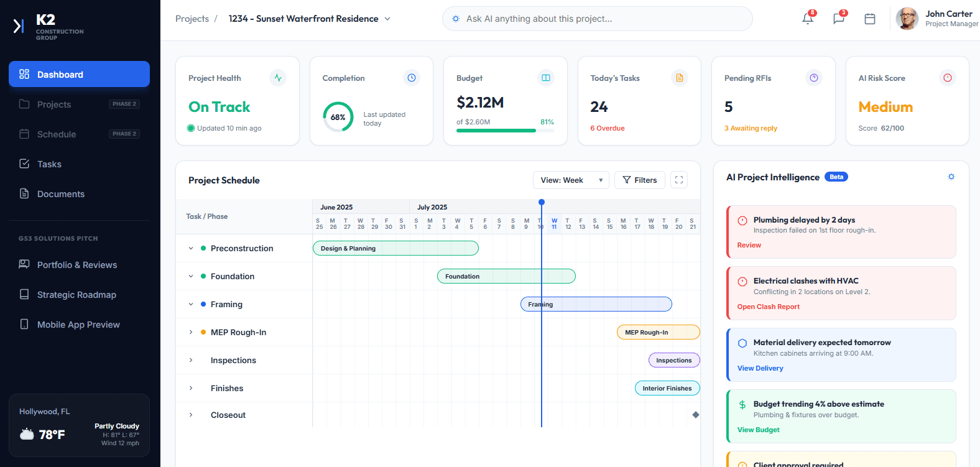The image size is (980, 467).
Task: Collapse the Foundation phase row
Action: 191,276
